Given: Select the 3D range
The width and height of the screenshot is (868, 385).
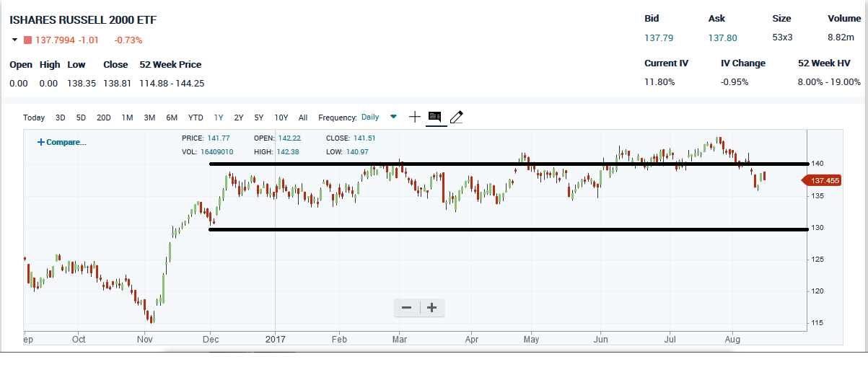Looking at the screenshot, I should (61, 118).
